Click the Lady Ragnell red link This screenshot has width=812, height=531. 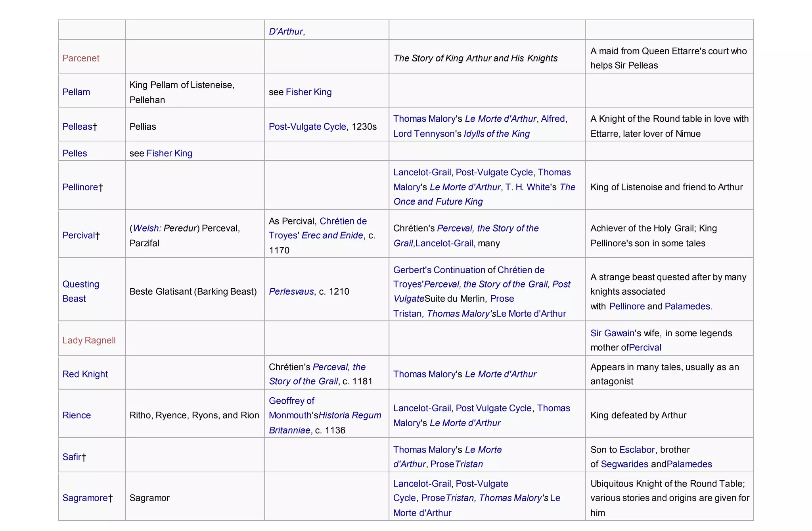click(89, 340)
